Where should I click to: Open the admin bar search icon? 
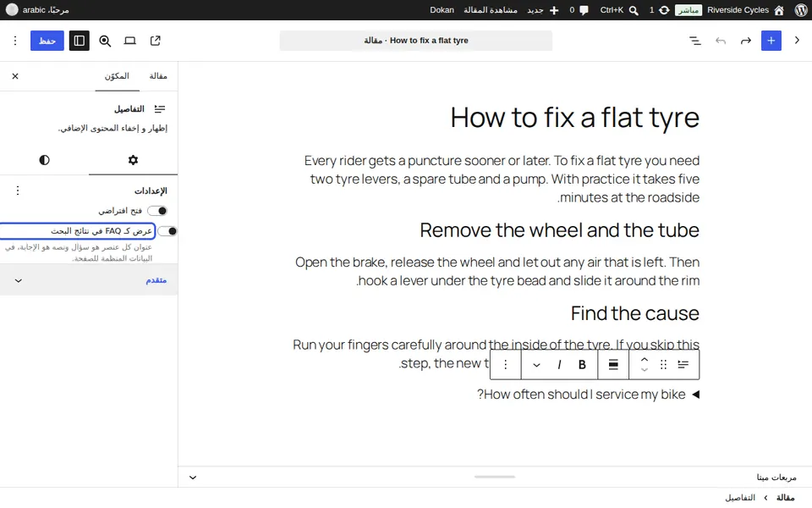point(634,10)
